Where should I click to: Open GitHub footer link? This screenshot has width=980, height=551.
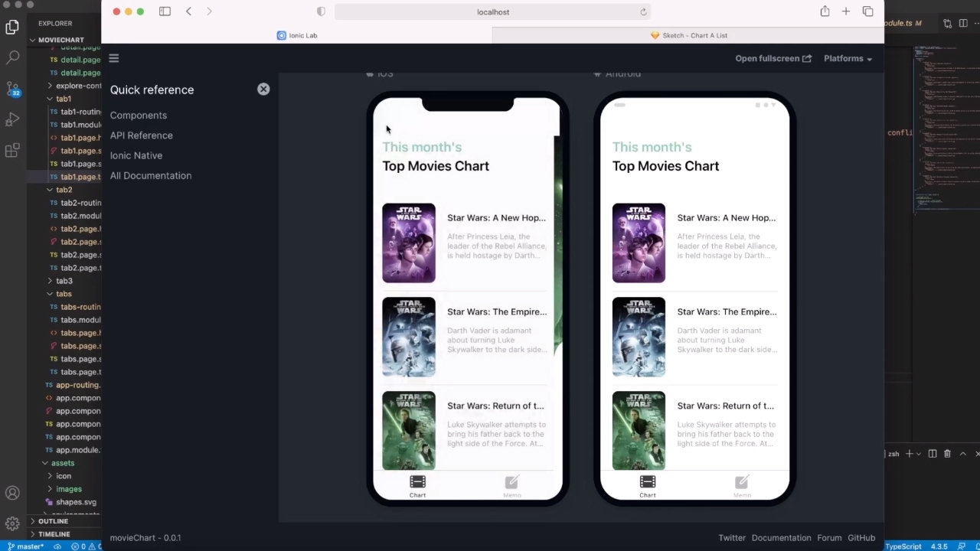(x=861, y=538)
